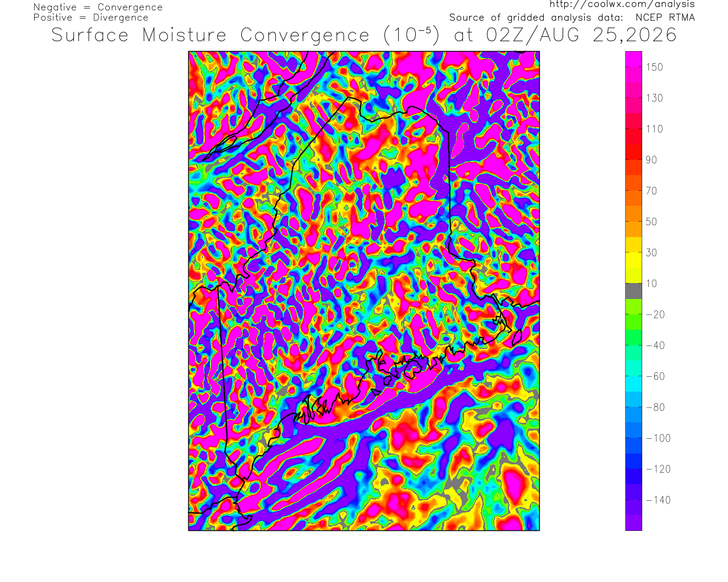Screen dimensions: 728x582
Task: Click the light blue -80 band
Action: 634,407
